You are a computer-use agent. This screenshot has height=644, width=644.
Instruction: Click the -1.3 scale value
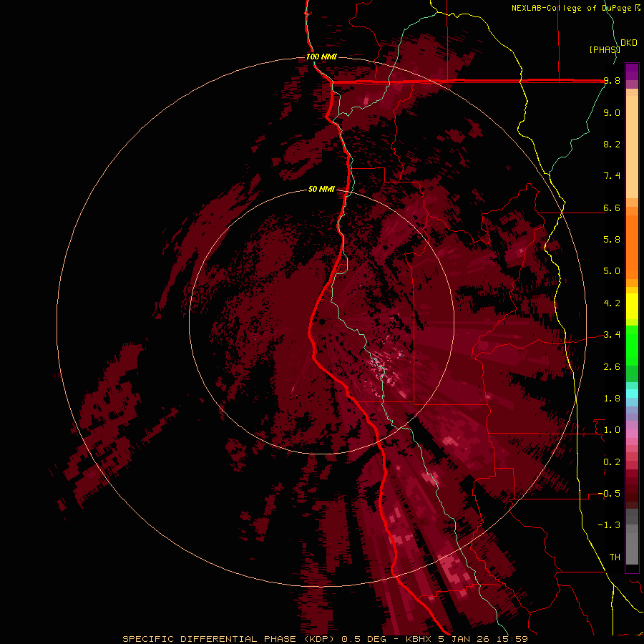click(x=610, y=525)
